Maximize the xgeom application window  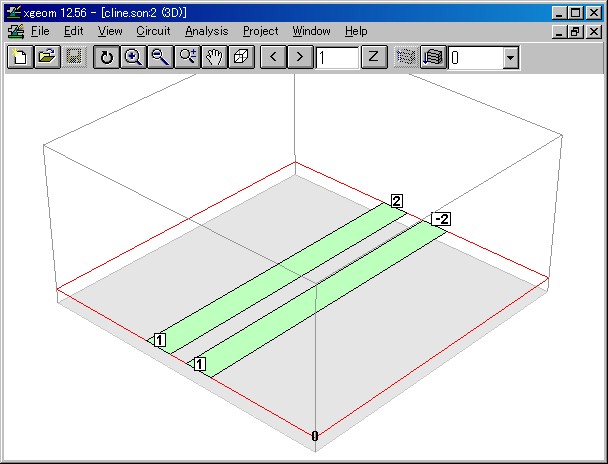pos(576,13)
